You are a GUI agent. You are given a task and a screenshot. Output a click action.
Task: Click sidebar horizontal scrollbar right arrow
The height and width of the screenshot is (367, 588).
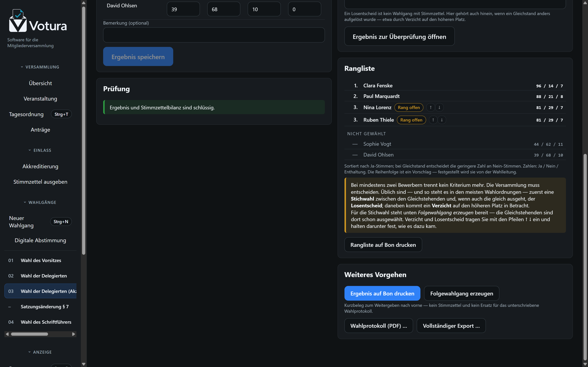[x=73, y=334]
